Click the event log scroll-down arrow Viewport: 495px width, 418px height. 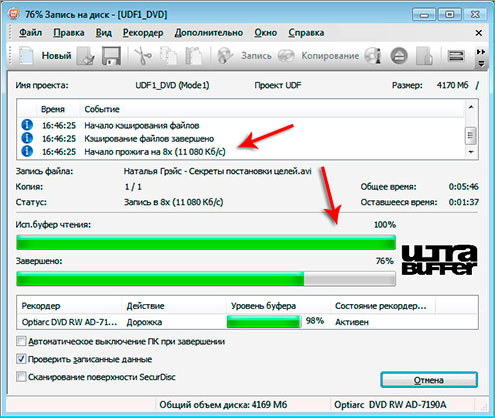tap(471, 152)
